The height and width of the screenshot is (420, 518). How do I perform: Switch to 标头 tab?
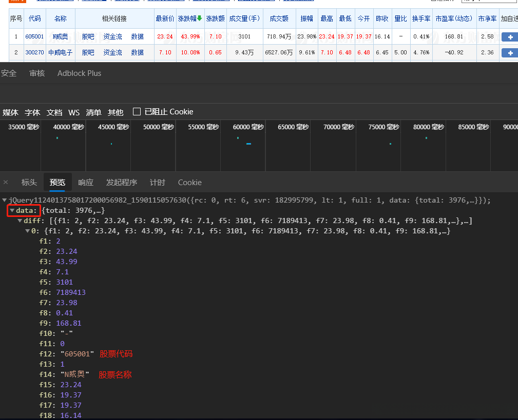pos(29,182)
